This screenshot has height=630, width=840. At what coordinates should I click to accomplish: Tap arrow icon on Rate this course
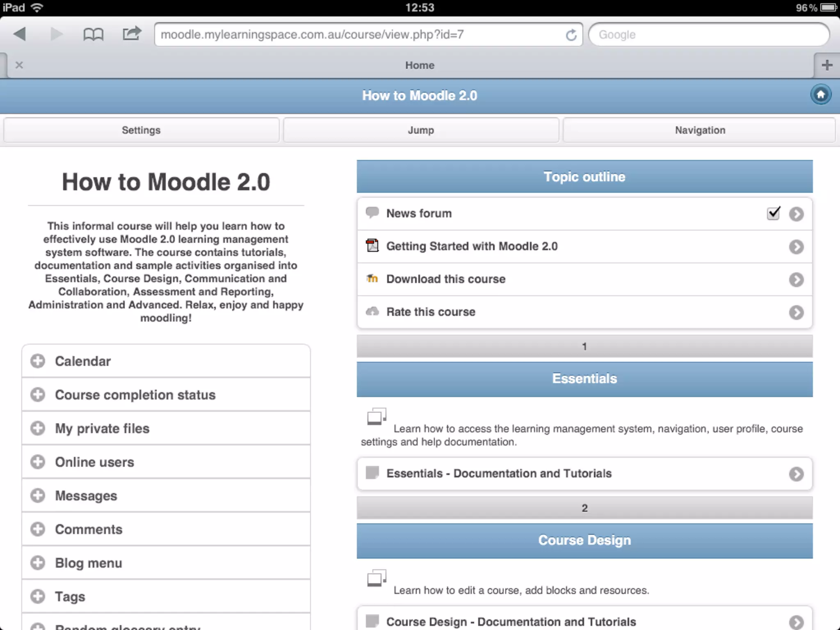[796, 313]
